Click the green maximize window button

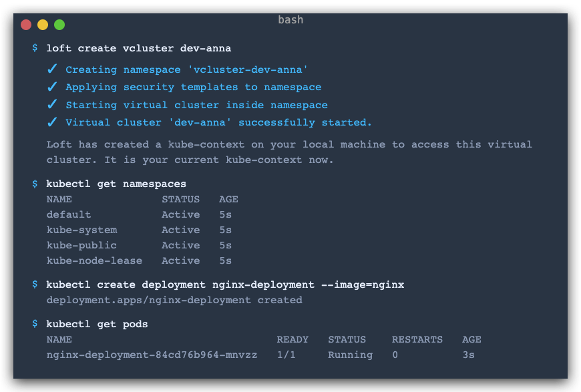click(x=59, y=25)
